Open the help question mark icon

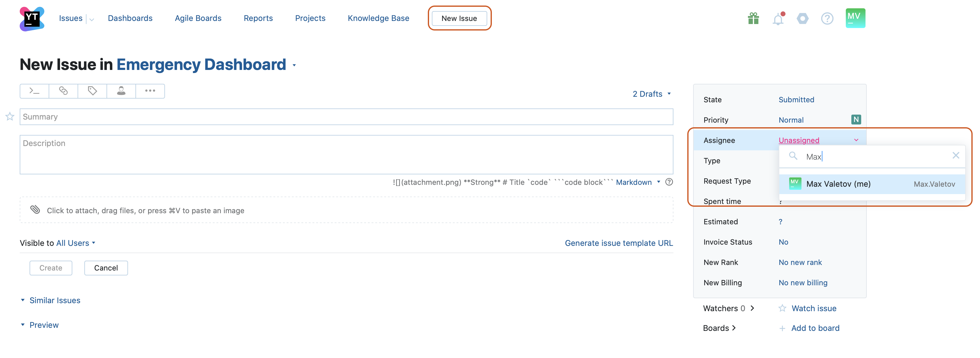click(x=827, y=18)
